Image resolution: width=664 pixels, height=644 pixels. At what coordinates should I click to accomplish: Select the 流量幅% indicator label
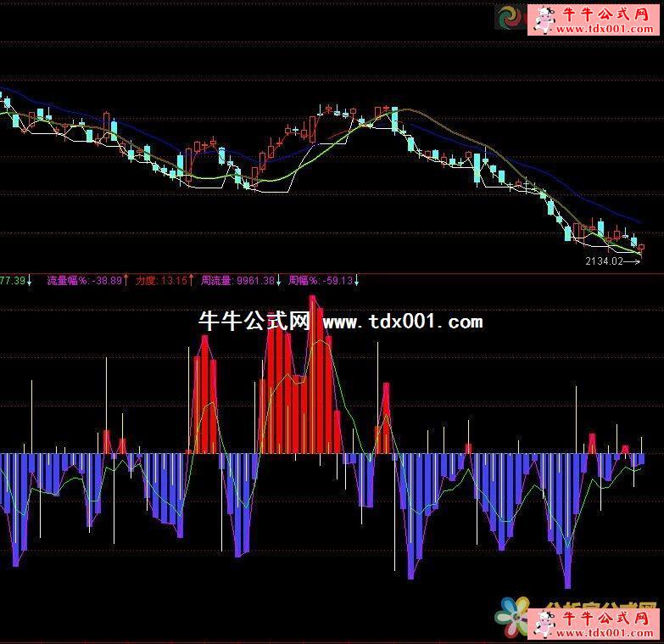[x=68, y=279]
